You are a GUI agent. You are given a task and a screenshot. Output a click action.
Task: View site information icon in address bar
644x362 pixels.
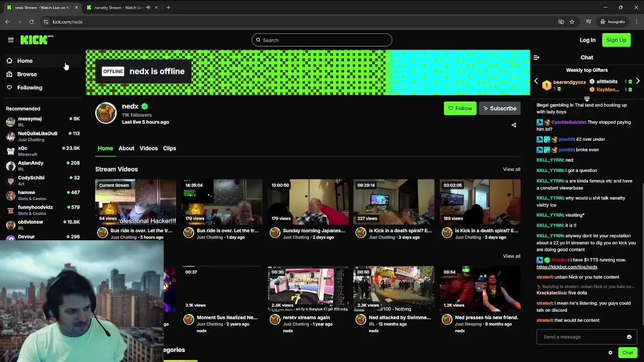pos(46,22)
